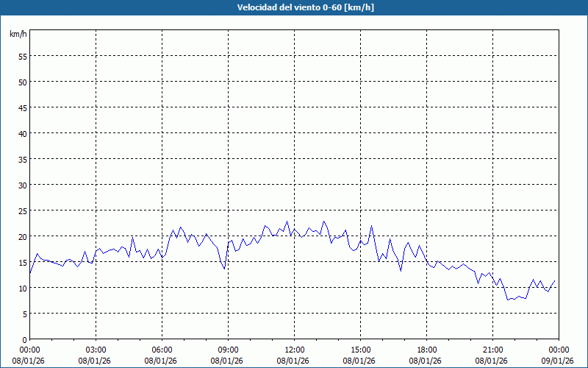Click the wind line dip just before 09:00

[x=224, y=269]
